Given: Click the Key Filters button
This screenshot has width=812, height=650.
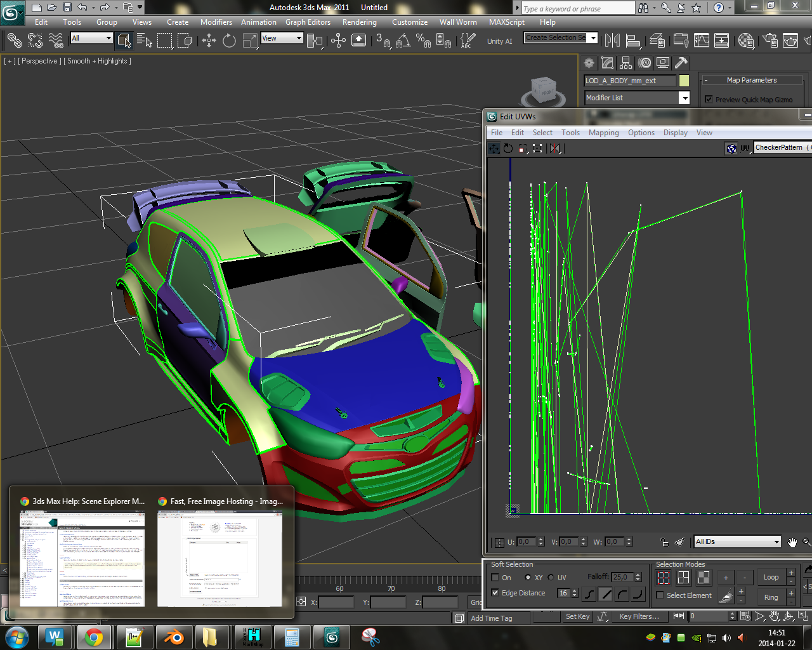Looking at the screenshot, I should coord(639,616).
